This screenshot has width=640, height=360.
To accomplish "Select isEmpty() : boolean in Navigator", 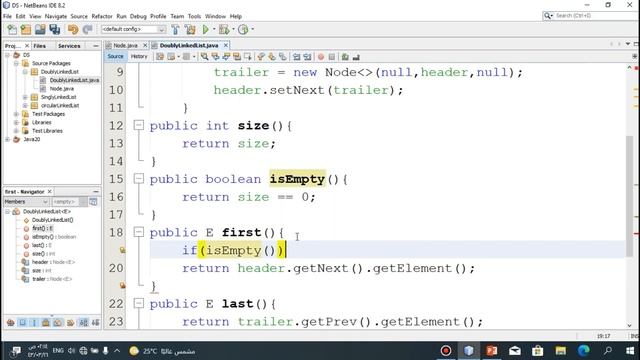I will 53,237.
